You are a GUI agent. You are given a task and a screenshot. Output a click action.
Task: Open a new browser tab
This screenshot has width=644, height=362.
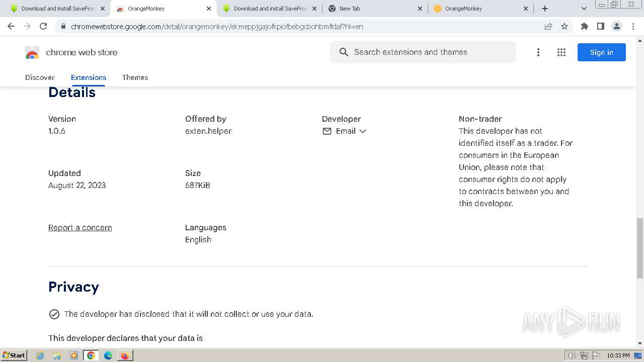(x=545, y=9)
